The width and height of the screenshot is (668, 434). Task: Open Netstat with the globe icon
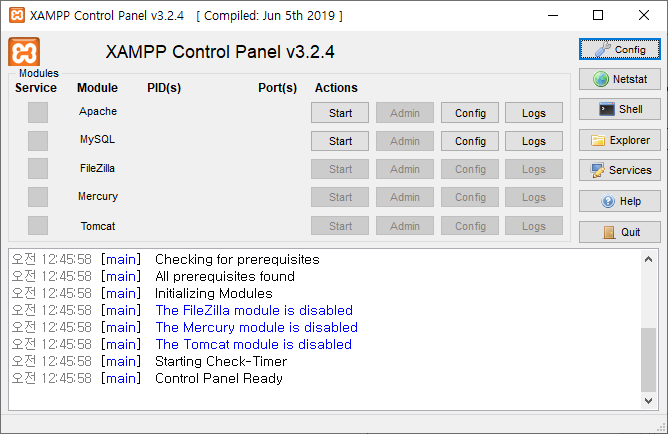point(619,79)
